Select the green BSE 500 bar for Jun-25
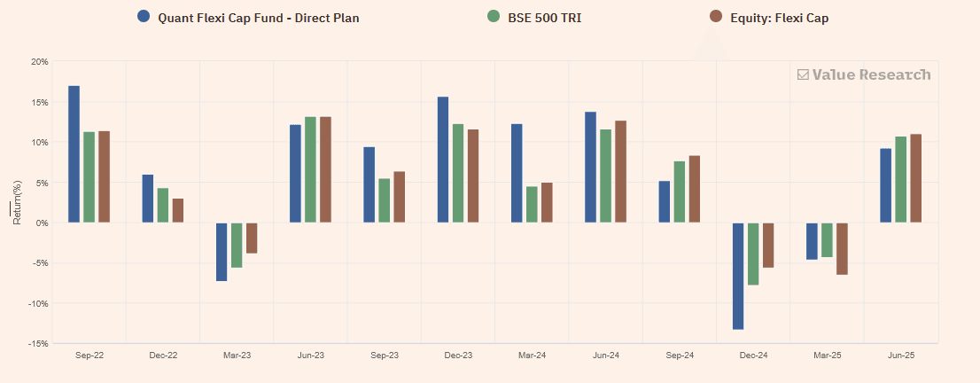This screenshot has height=383, width=980. (900, 179)
